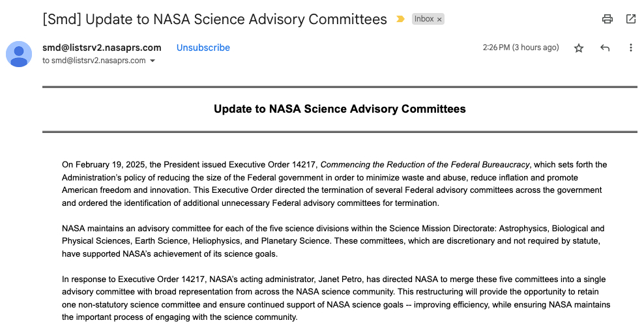The width and height of the screenshot is (644, 329).
Task: Click the "to smd@listsrv2.nasaprs.com" recipient line
Action: [94, 61]
